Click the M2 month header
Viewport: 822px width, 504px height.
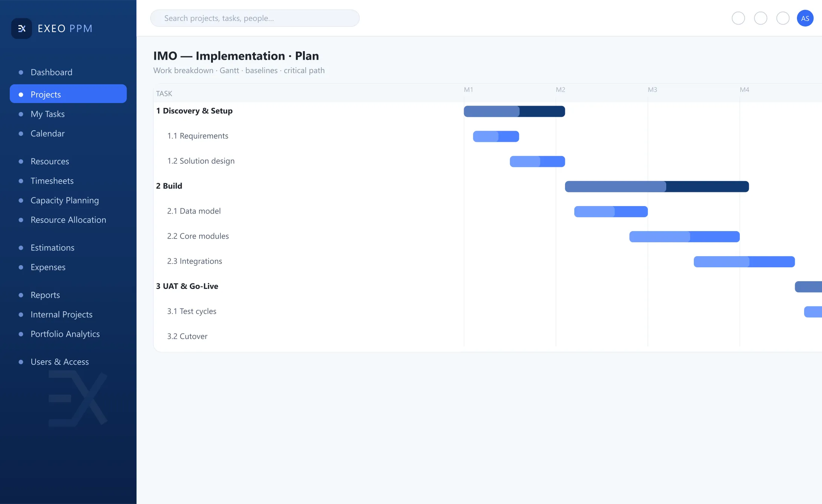560,90
